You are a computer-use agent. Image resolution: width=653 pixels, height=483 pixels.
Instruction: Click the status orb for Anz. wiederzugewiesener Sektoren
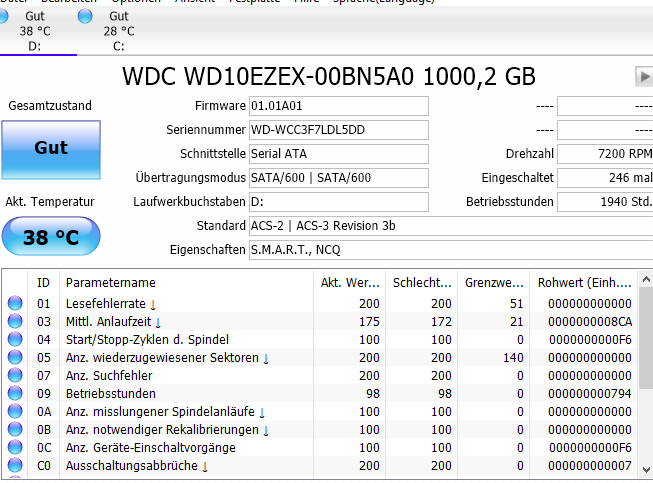pos(15,358)
